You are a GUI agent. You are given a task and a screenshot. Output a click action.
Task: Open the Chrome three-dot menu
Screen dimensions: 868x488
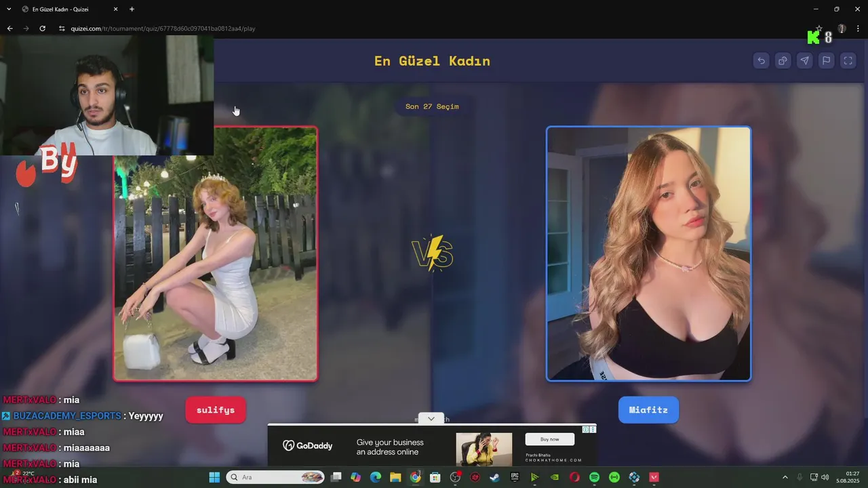[858, 28]
